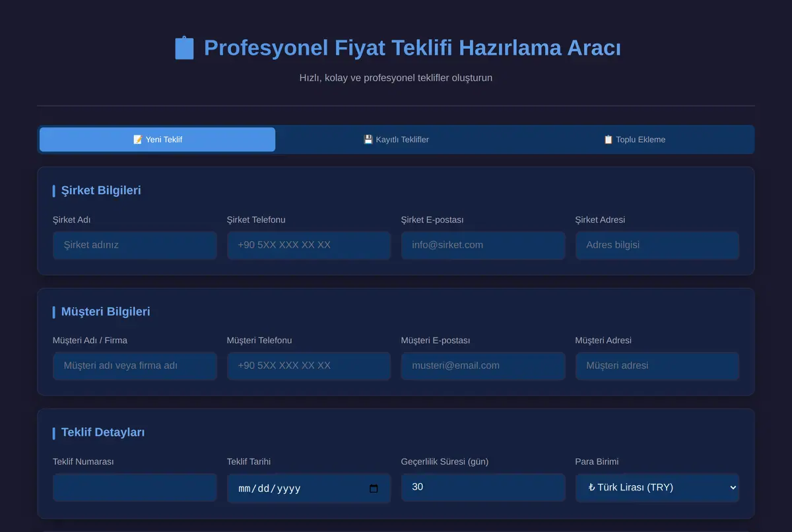This screenshot has width=792, height=532.
Task: Click into the Şirket Adresi field
Action: coord(657,245)
